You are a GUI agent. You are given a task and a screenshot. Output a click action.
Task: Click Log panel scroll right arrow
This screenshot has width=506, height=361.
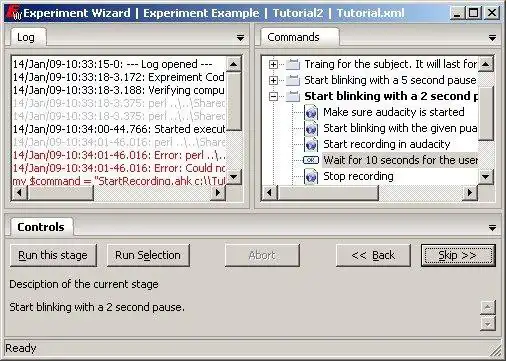218,192
